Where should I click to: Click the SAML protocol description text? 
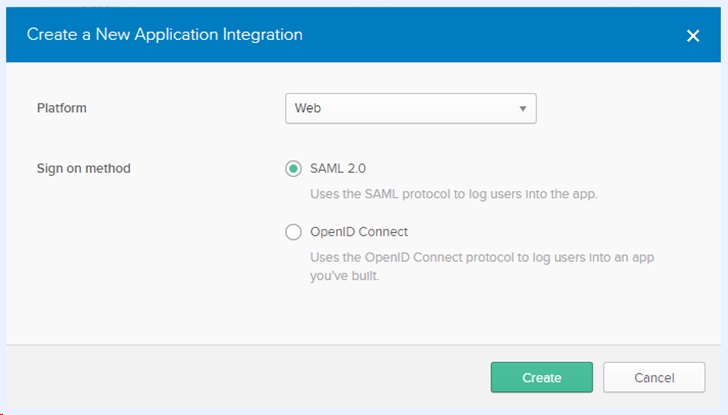tap(453, 194)
